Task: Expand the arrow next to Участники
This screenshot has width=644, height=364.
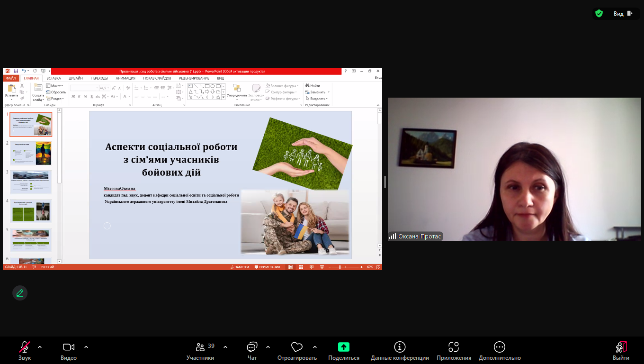Action: pos(225,347)
